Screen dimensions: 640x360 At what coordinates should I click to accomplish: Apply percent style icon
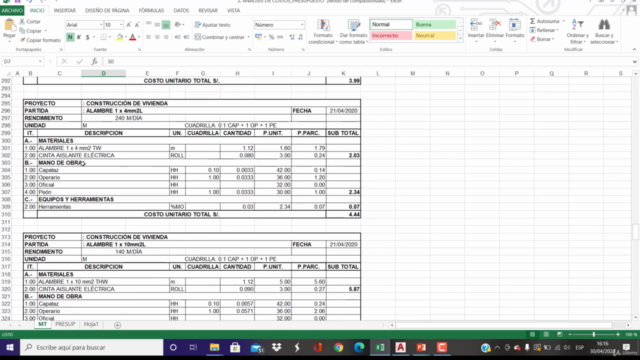(271, 37)
